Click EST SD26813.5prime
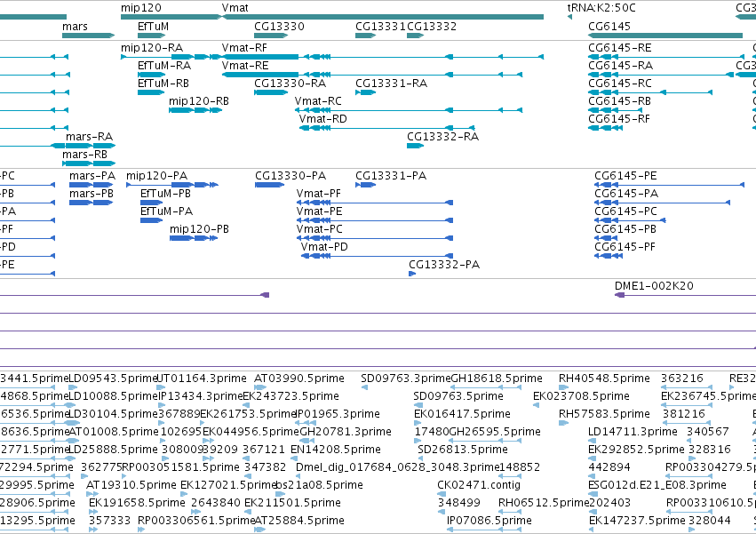Image resolution: width=756 pixels, height=534 pixels. pyautogui.click(x=462, y=450)
